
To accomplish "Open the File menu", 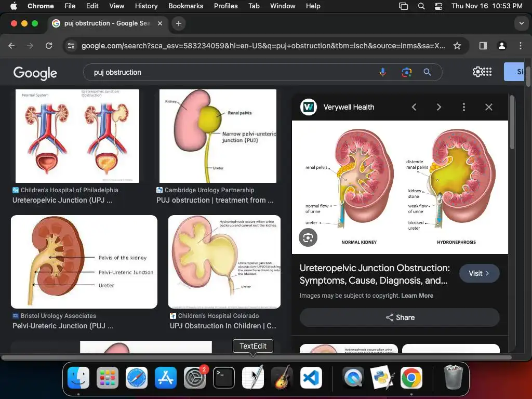I will click(x=70, y=6).
